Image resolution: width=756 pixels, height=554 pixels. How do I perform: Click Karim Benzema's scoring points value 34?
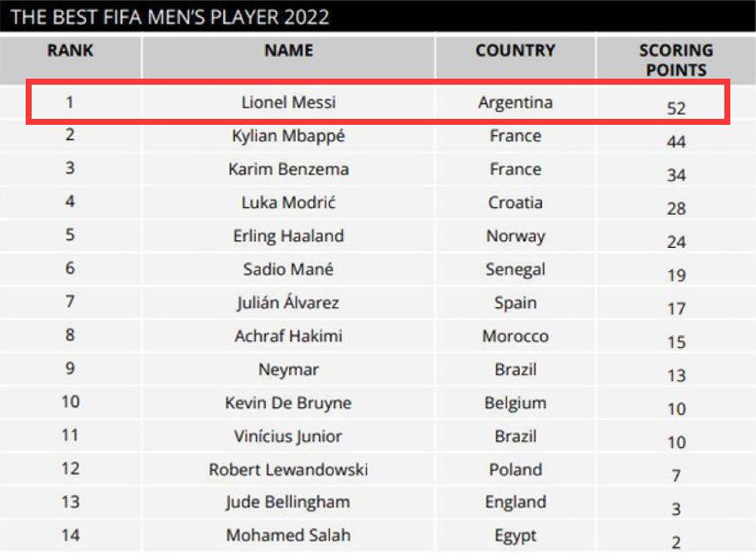pos(676,175)
